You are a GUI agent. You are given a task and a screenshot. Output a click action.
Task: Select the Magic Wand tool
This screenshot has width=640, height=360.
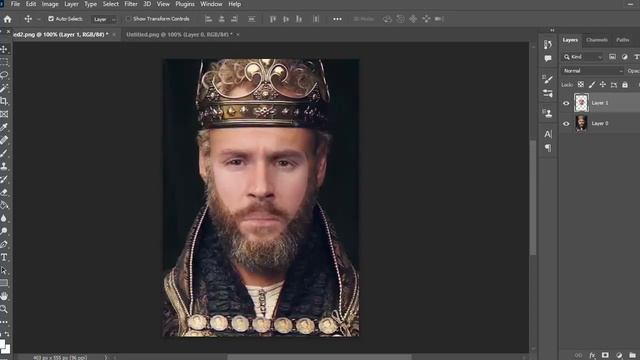click(x=4, y=88)
